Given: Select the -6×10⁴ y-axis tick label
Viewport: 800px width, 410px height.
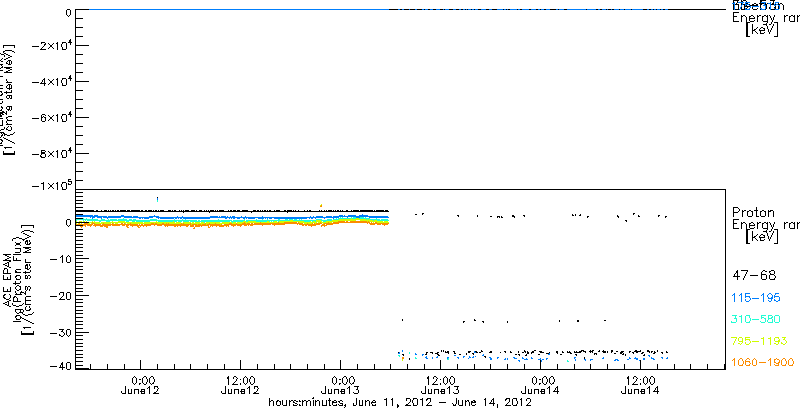Looking at the screenshot, I should pos(50,118).
